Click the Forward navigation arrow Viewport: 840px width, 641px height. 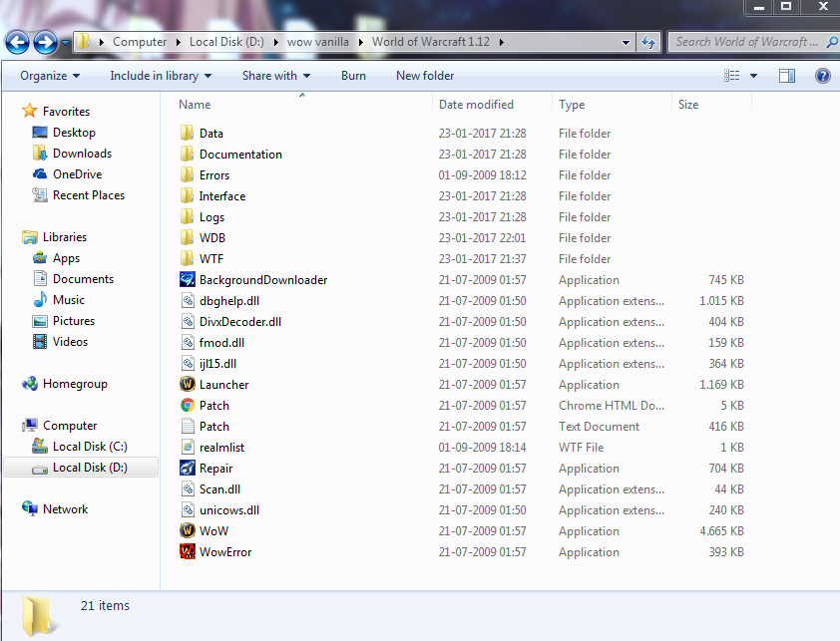(x=45, y=42)
